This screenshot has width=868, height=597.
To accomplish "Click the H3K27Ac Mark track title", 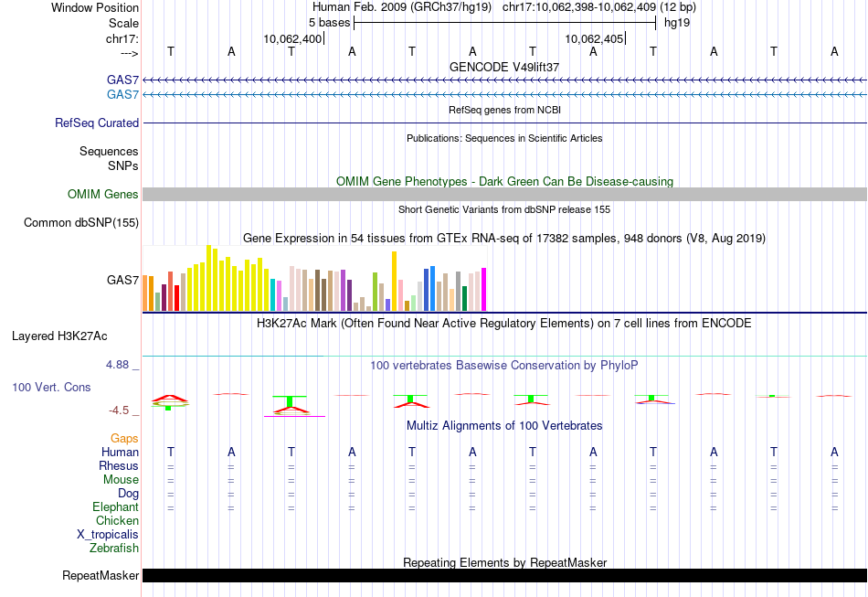I will point(504,323).
